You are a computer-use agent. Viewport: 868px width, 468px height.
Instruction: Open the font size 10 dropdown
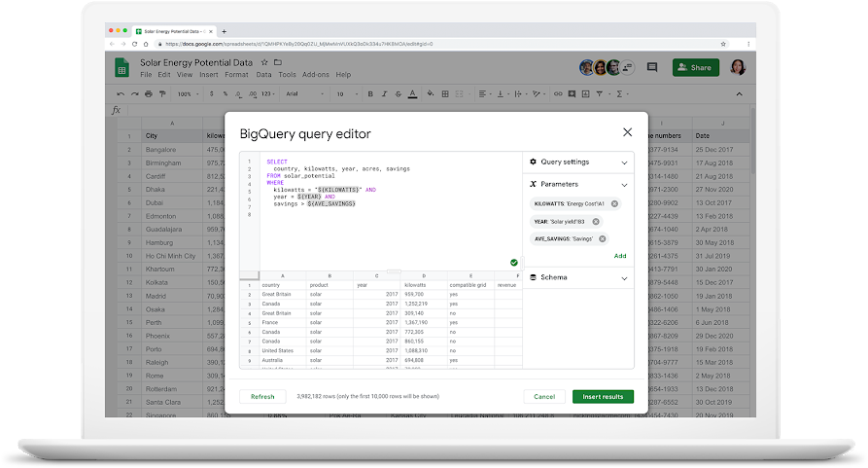click(x=347, y=94)
